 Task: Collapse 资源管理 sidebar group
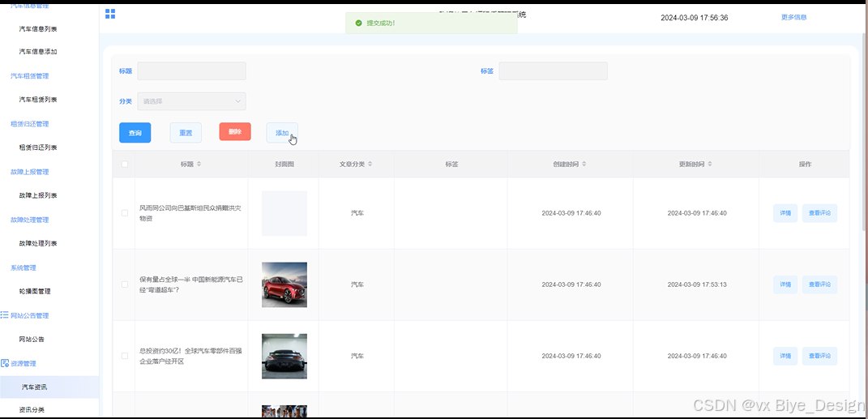24,363
